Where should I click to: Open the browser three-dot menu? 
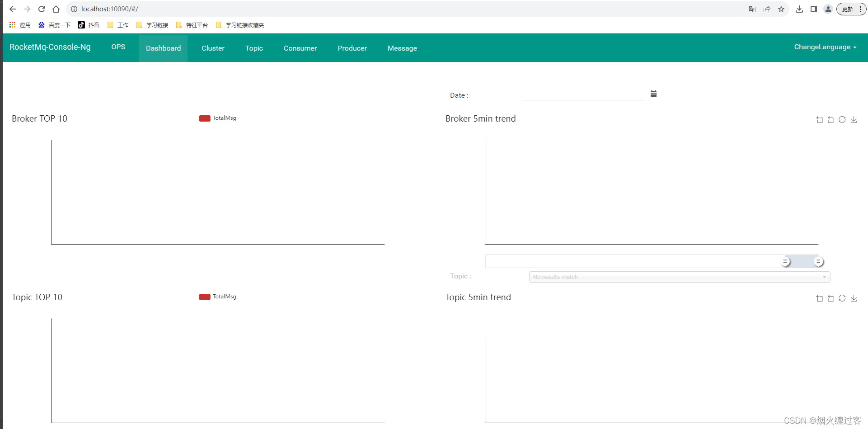click(x=861, y=9)
